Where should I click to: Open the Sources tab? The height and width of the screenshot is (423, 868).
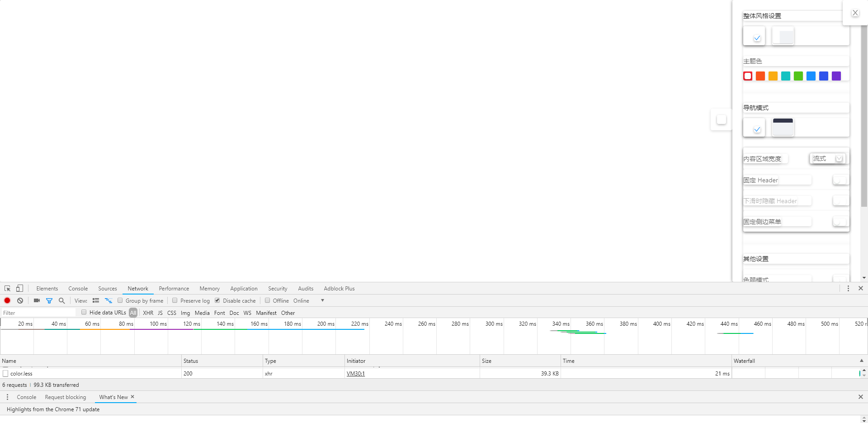point(108,288)
